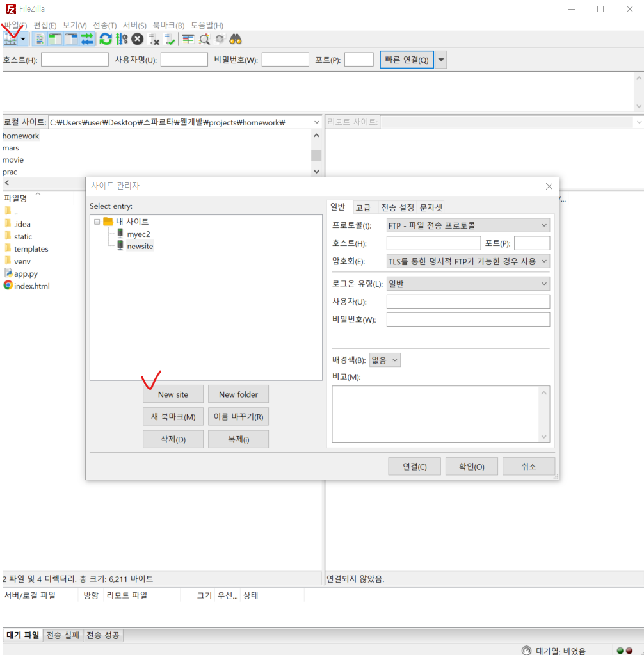The height and width of the screenshot is (655, 644).
Task: Switch to the 전송 설정 tab
Action: [398, 207]
